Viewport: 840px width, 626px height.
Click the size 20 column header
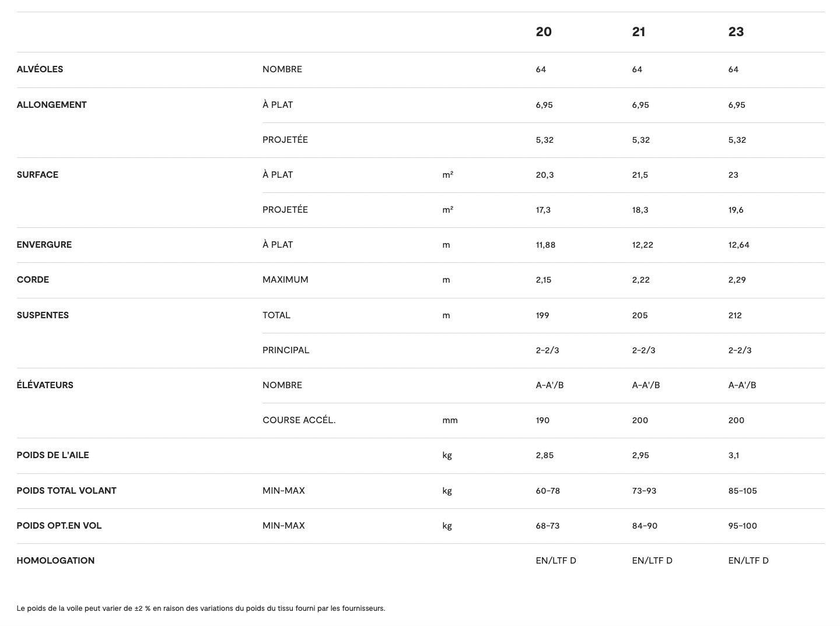544,32
